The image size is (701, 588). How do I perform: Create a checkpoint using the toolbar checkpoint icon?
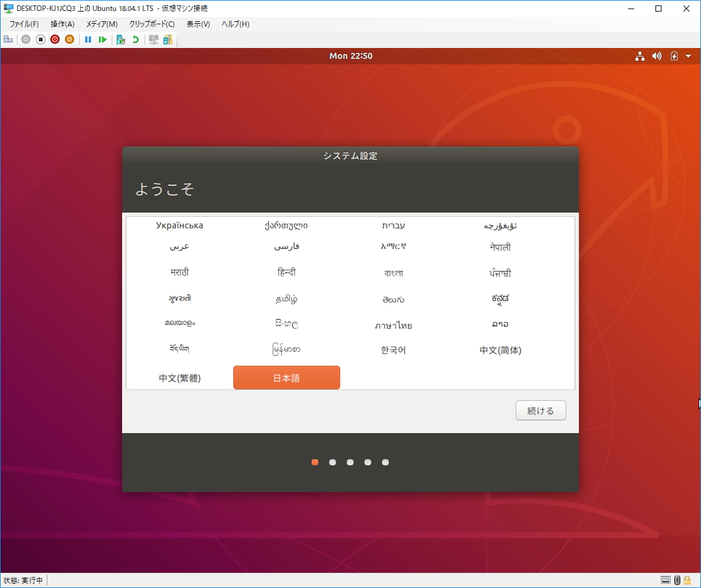(121, 39)
